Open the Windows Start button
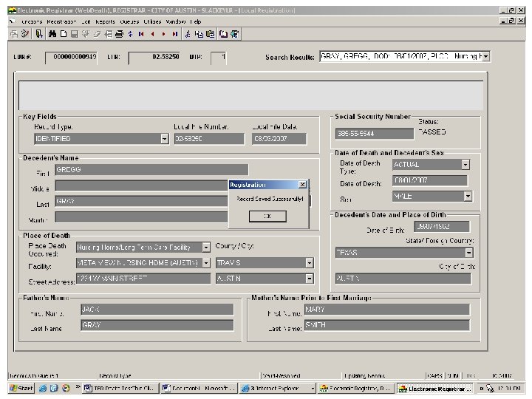This screenshot has height=399, width=532. click(21, 388)
